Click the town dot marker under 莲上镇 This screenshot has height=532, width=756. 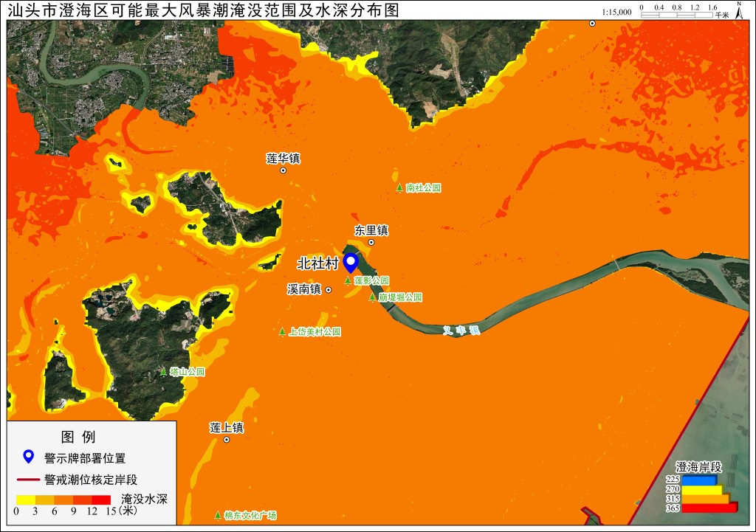click(x=227, y=440)
